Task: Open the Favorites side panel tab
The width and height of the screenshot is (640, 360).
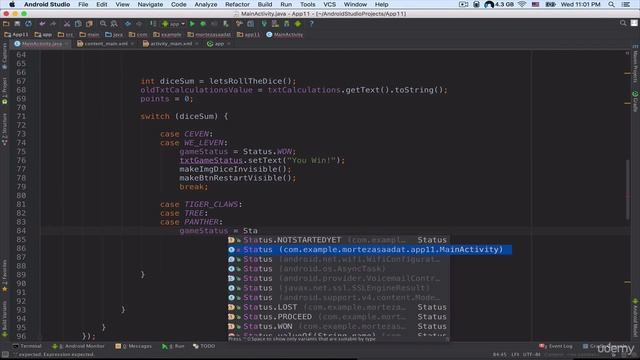Action: point(4,276)
